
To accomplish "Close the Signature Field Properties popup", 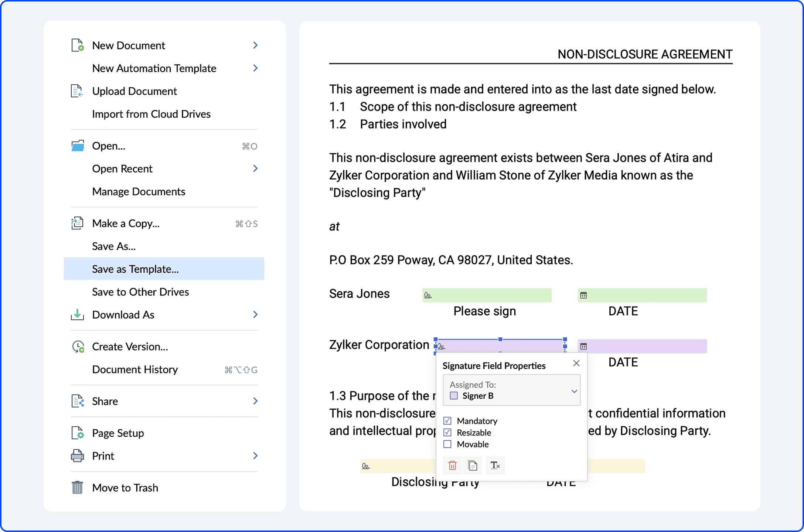I will tap(576, 363).
